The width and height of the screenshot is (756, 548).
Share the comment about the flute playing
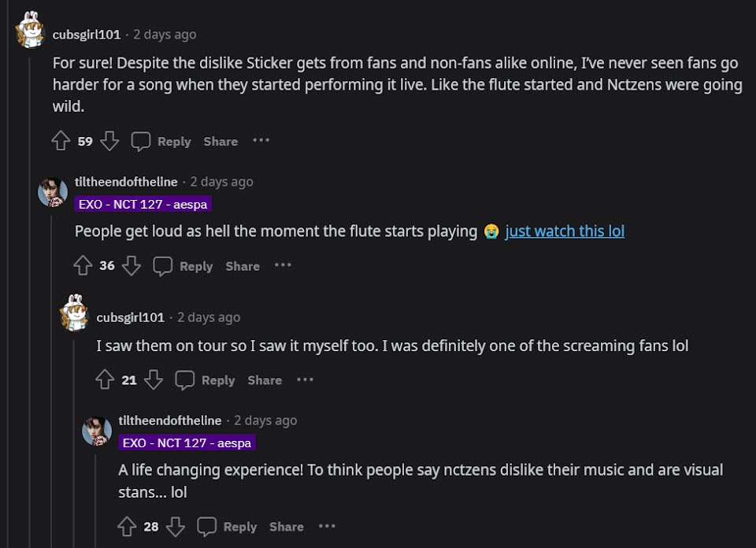pos(243,266)
